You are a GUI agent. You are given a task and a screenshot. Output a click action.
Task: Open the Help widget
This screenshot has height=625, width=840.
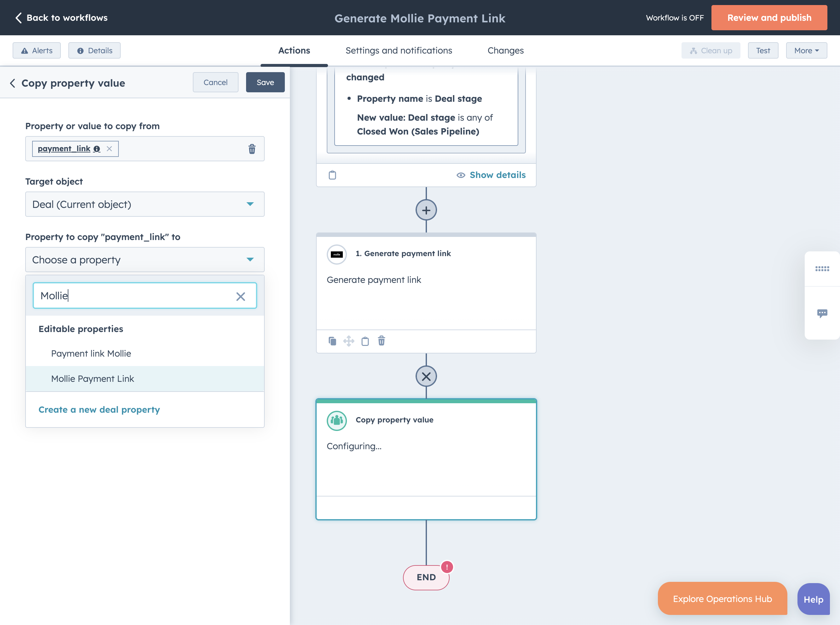pyautogui.click(x=814, y=599)
